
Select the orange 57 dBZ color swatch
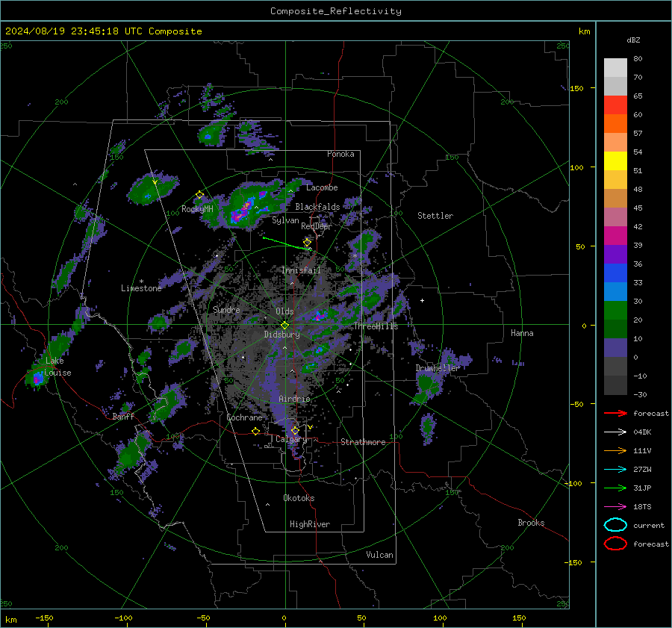(x=615, y=124)
